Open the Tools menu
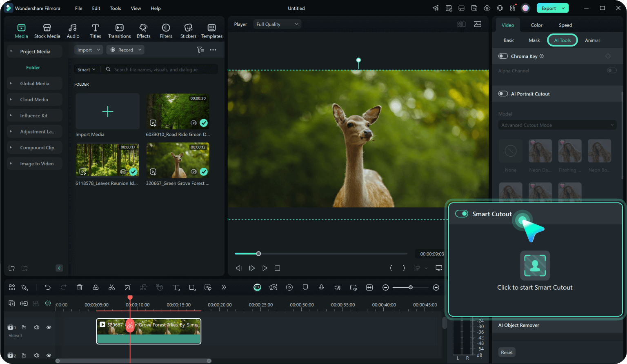The height and width of the screenshot is (364, 627). [x=116, y=8]
